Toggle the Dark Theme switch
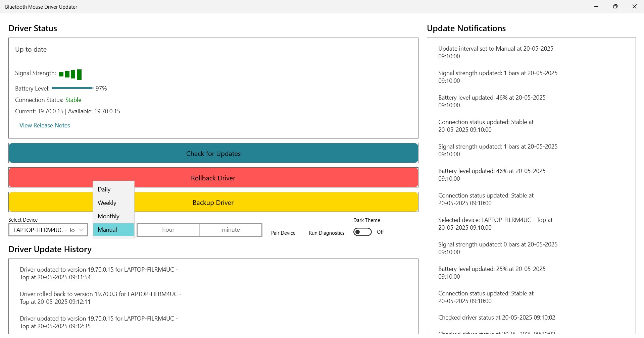The width and height of the screenshot is (644, 338). 362,232
